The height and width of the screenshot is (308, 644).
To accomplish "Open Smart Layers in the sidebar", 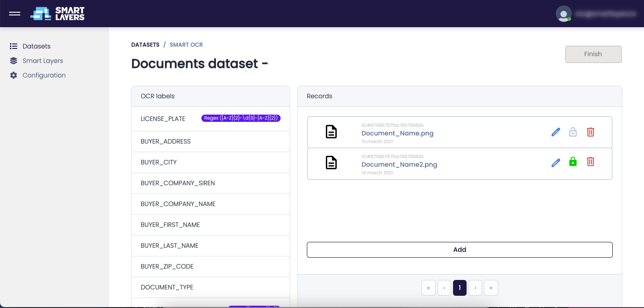I will click(x=43, y=61).
